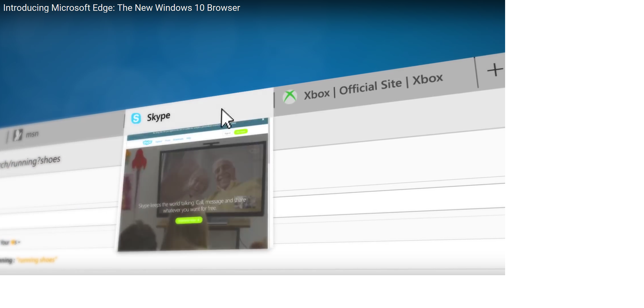Click the Skype logo inside the page preview
This screenshot has width=644, height=308.
tap(147, 142)
